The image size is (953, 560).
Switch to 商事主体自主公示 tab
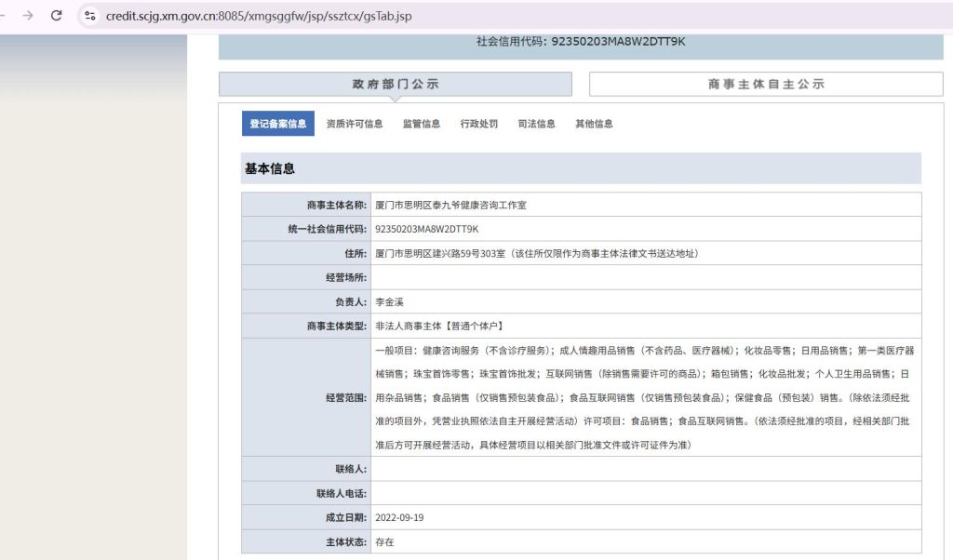766,84
